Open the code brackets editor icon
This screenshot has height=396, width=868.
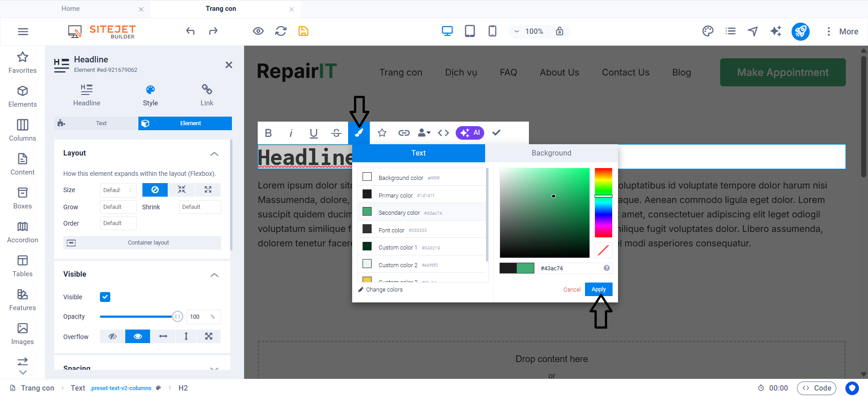[443, 133]
